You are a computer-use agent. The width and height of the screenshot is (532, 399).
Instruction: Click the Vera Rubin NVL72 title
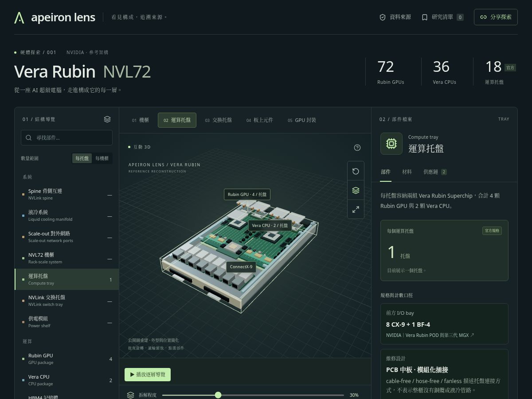82,72
